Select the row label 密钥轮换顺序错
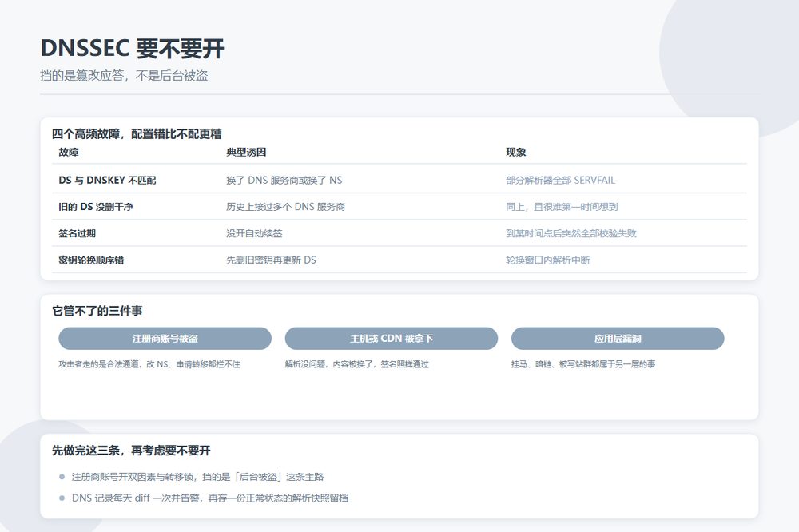 91,260
